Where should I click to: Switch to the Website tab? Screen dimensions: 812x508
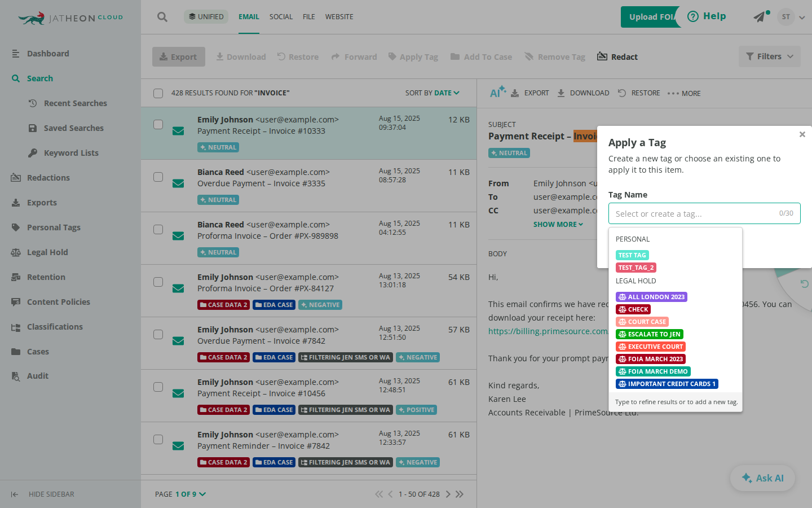click(339, 17)
